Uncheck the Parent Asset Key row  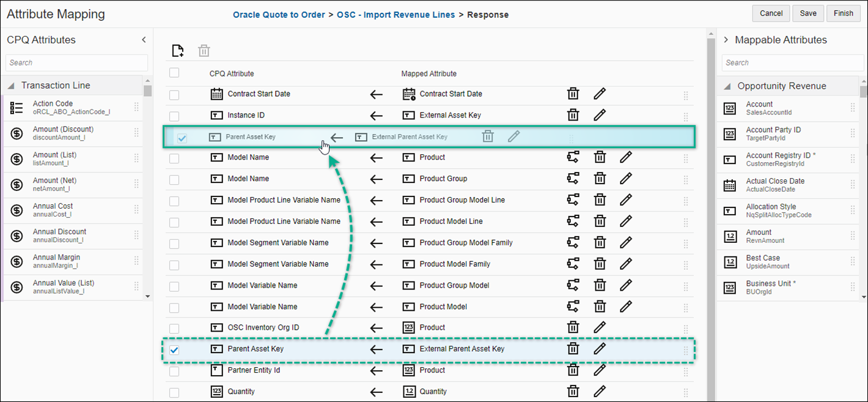174,349
